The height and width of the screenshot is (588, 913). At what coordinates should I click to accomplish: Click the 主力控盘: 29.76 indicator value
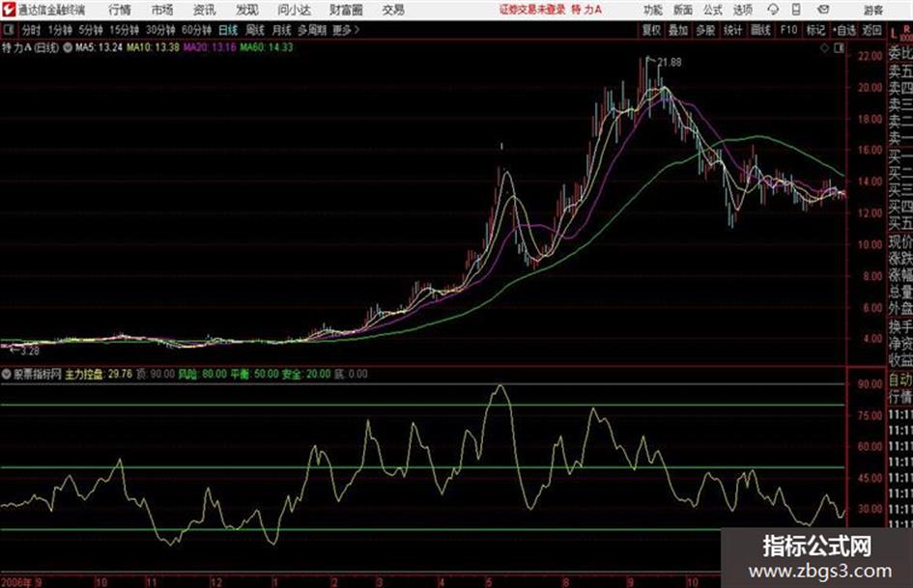pos(99,374)
